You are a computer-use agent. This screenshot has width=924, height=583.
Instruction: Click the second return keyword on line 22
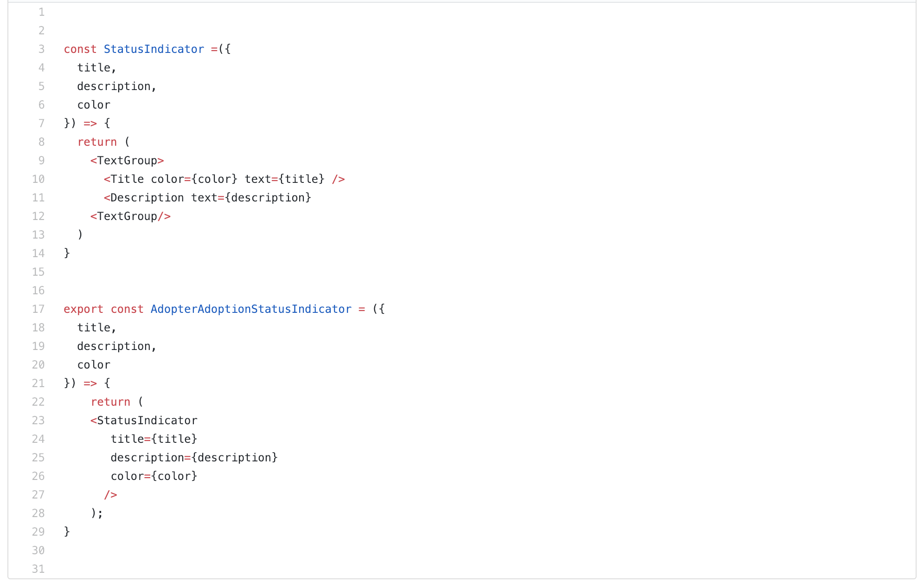pyautogui.click(x=110, y=402)
